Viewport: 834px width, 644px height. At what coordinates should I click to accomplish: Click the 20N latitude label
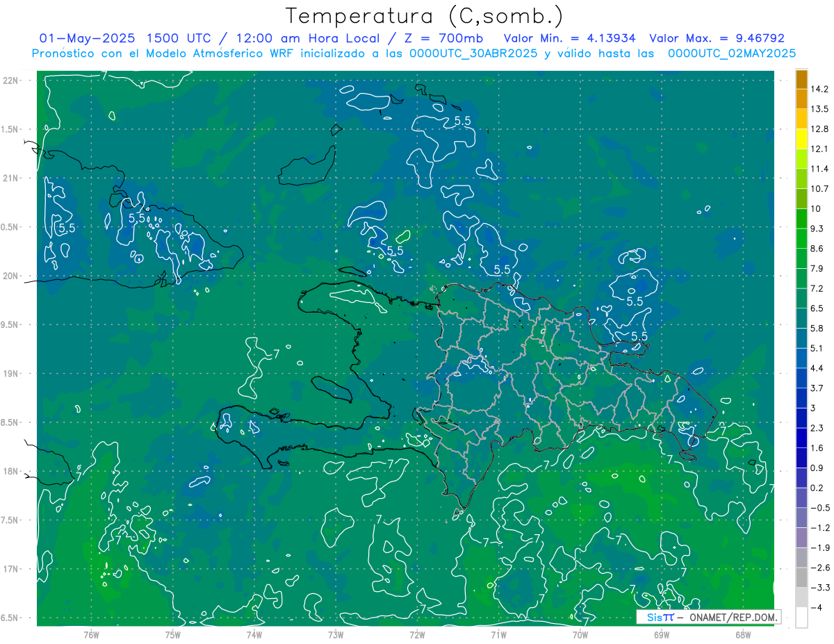10,276
